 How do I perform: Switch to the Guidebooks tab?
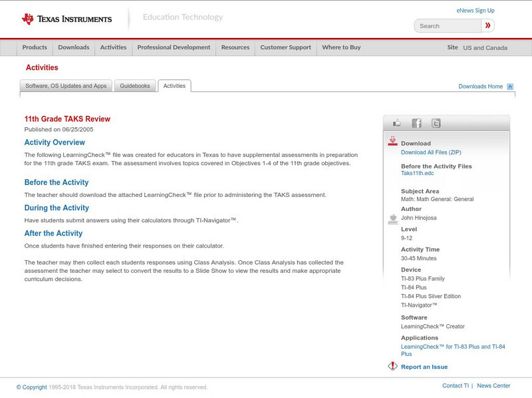click(x=135, y=86)
